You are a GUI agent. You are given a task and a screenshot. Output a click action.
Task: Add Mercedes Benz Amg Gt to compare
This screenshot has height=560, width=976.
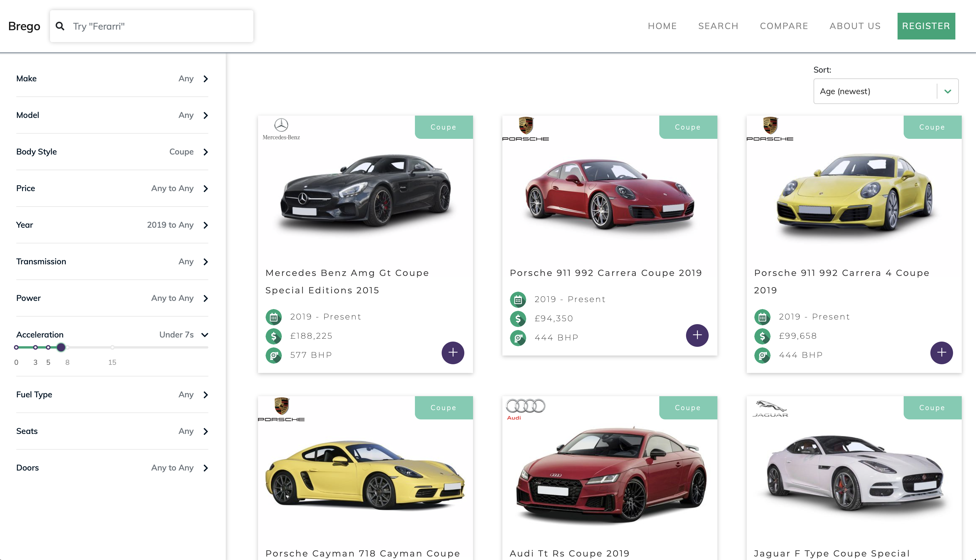pos(453,353)
